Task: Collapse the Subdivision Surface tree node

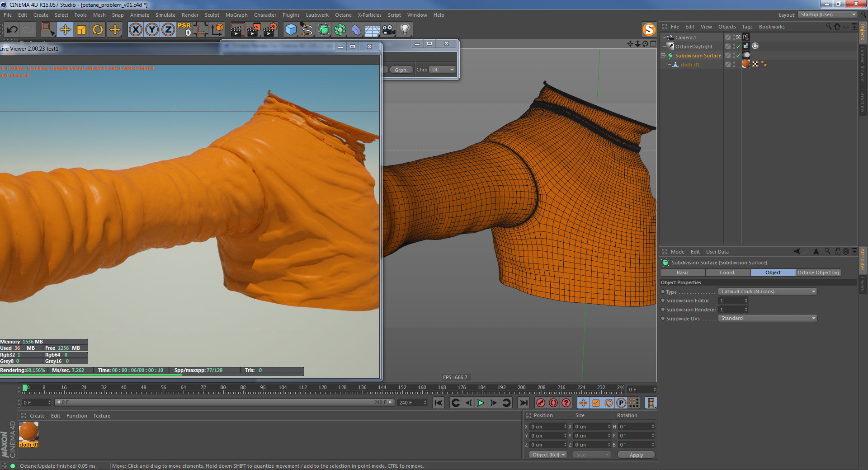Action: [663, 56]
